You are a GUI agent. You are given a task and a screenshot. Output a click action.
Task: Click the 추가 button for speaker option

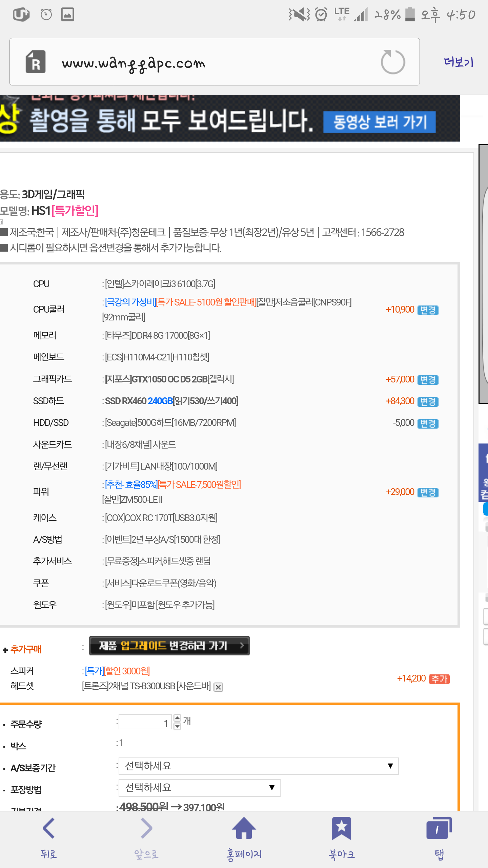[x=439, y=679]
